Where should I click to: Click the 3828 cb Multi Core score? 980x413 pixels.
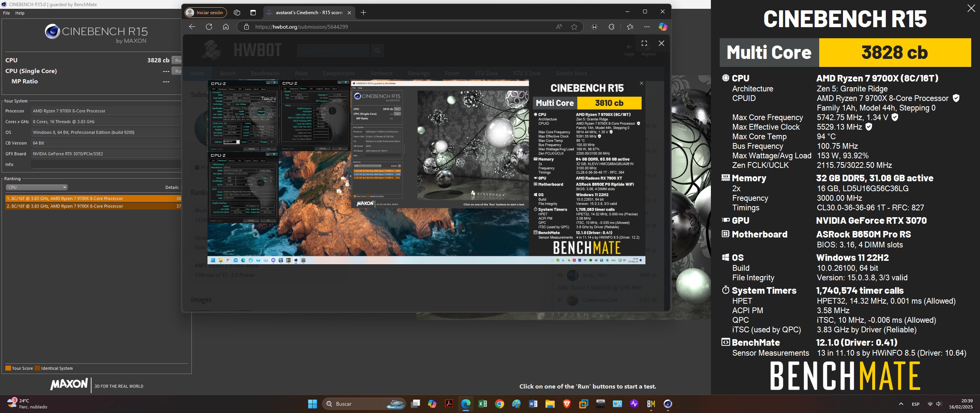click(895, 52)
